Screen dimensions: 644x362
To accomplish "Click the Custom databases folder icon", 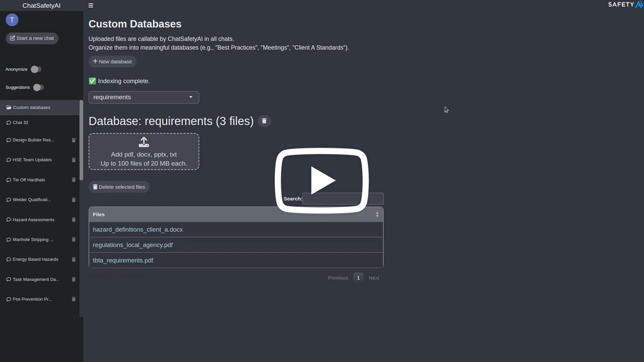I will 9,107.
